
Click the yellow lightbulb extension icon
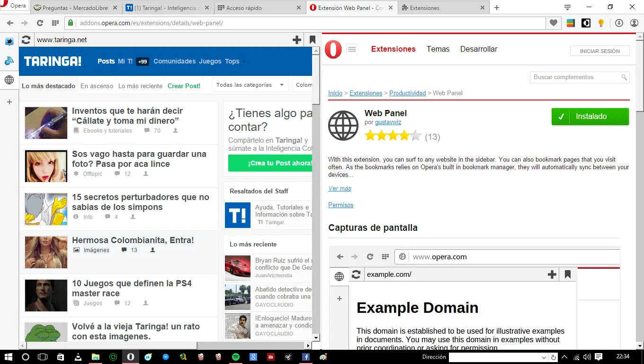[601, 23]
